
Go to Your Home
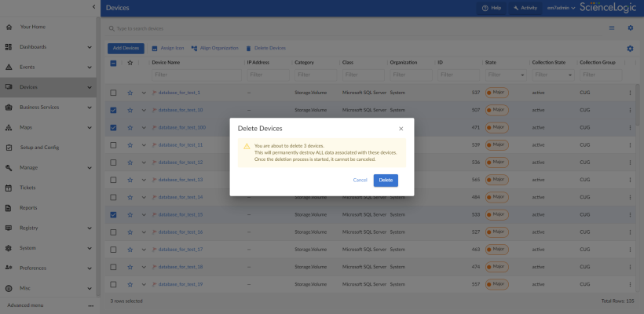point(33,27)
